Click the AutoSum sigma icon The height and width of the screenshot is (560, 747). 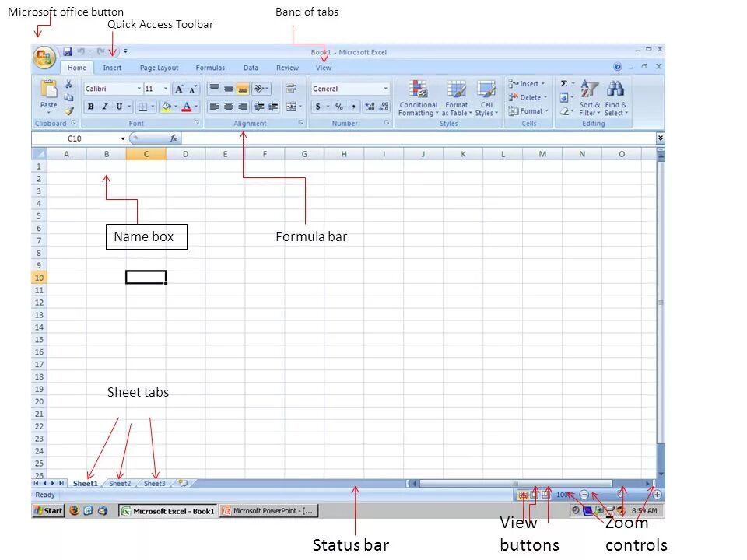coord(564,84)
